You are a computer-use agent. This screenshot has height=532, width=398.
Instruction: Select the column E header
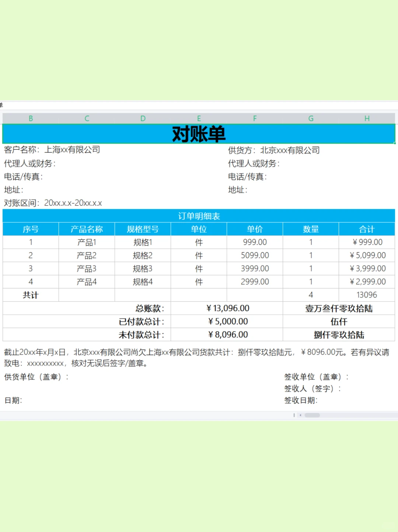point(199,118)
